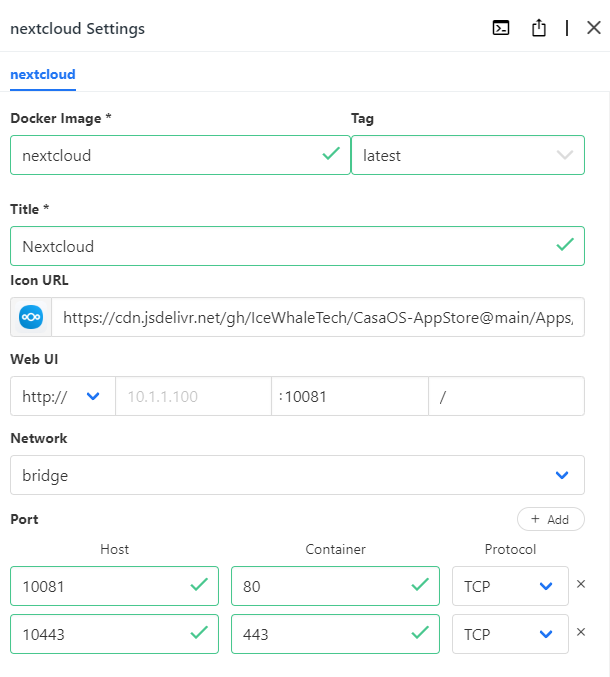The height and width of the screenshot is (677, 610).
Task: Remove the 10443 port mapping row
Action: (x=581, y=633)
